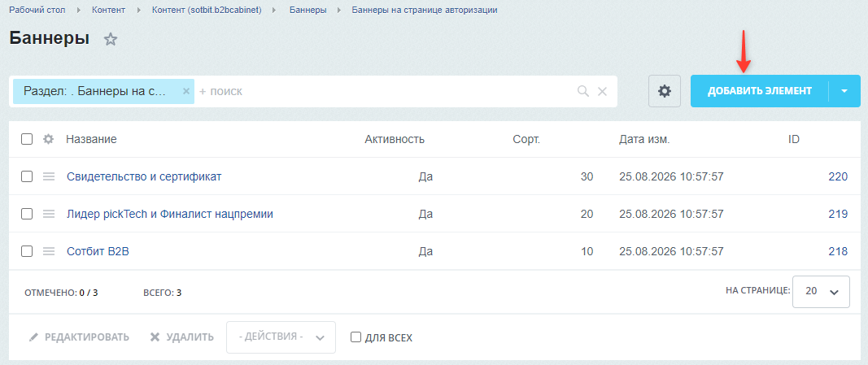Click sort value 30 cell

[587, 176]
